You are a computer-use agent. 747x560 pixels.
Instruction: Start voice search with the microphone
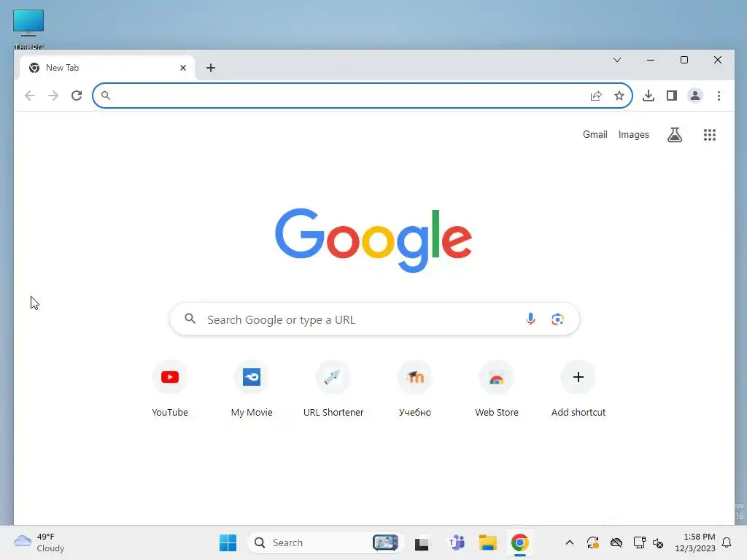click(x=531, y=319)
